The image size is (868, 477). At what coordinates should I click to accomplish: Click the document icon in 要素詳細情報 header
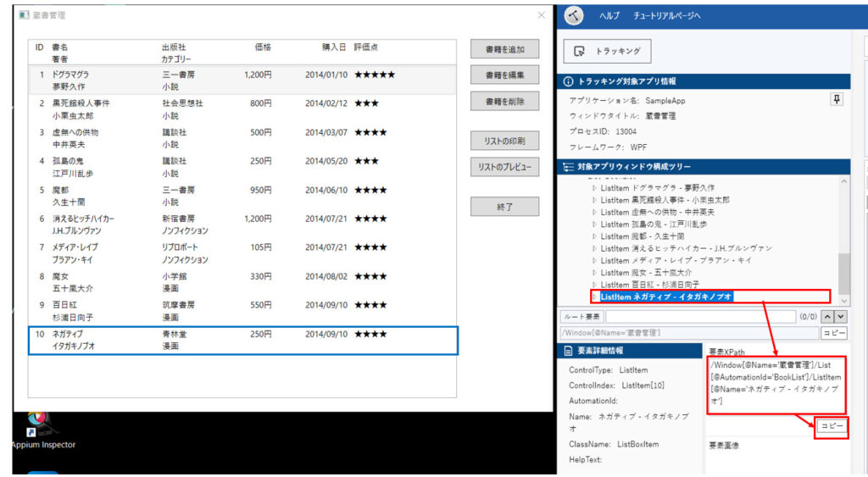(x=568, y=350)
